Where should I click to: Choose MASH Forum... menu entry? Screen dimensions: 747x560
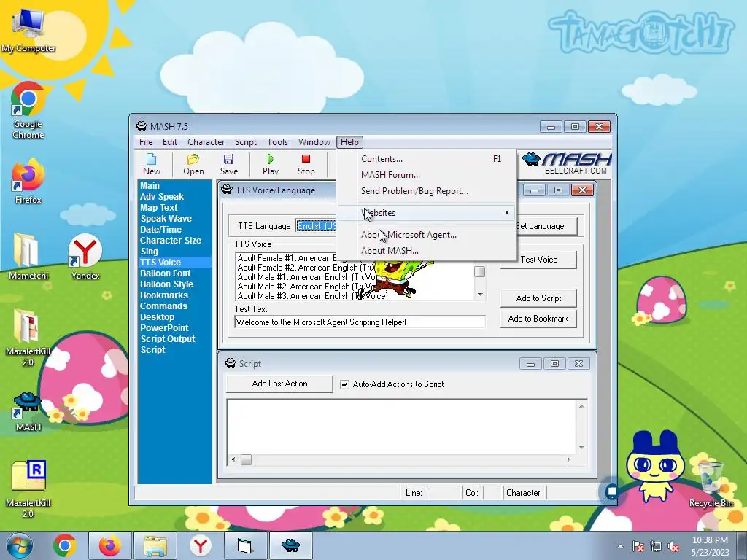point(426,175)
